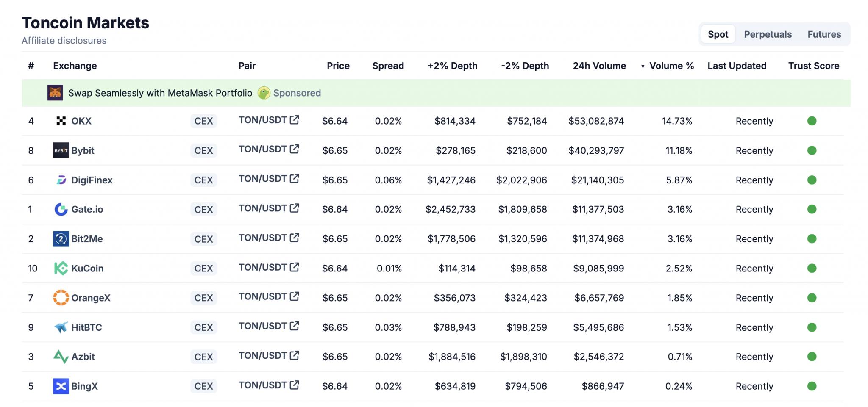Open external link icon in BingX row
Image resolution: width=868 pixels, height=407 pixels.
(295, 385)
